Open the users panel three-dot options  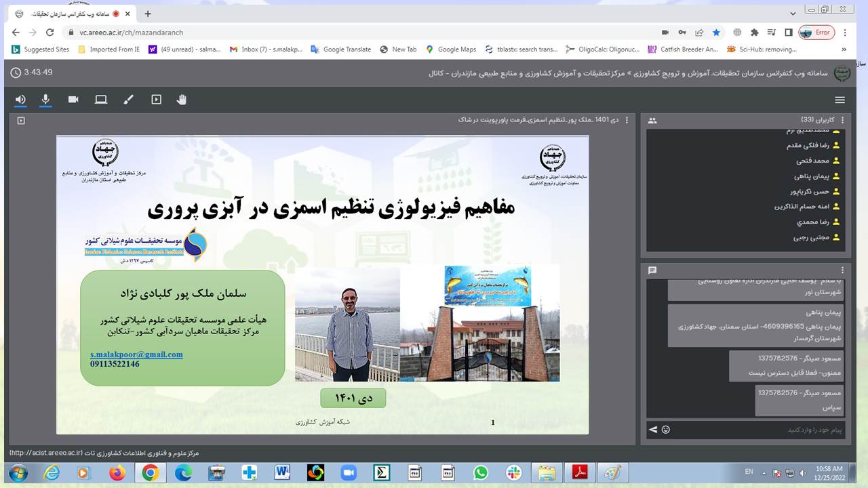click(843, 120)
